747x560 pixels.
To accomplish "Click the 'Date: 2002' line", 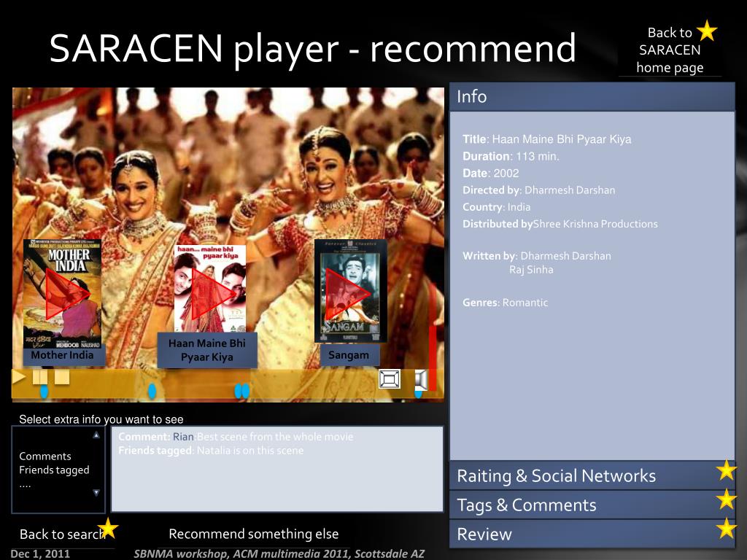I will (491, 174).
